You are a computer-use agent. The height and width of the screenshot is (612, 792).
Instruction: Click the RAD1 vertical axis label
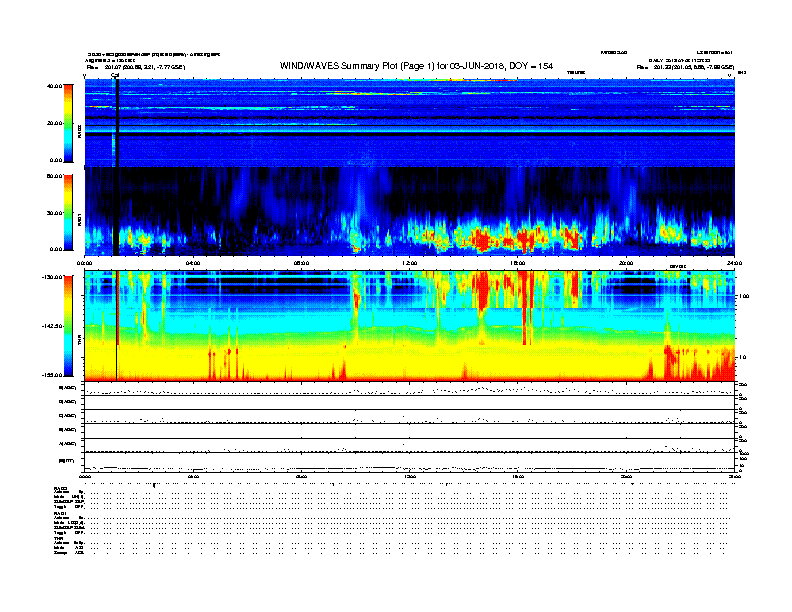click(80, 220)
